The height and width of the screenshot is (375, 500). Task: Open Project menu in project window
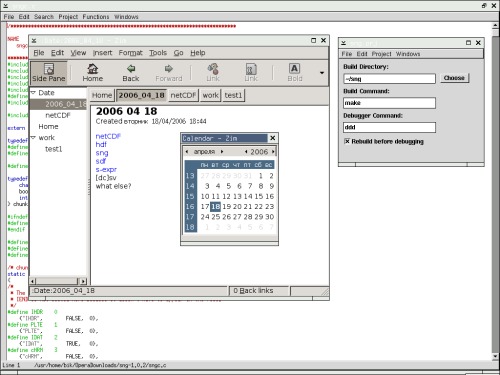381,54
